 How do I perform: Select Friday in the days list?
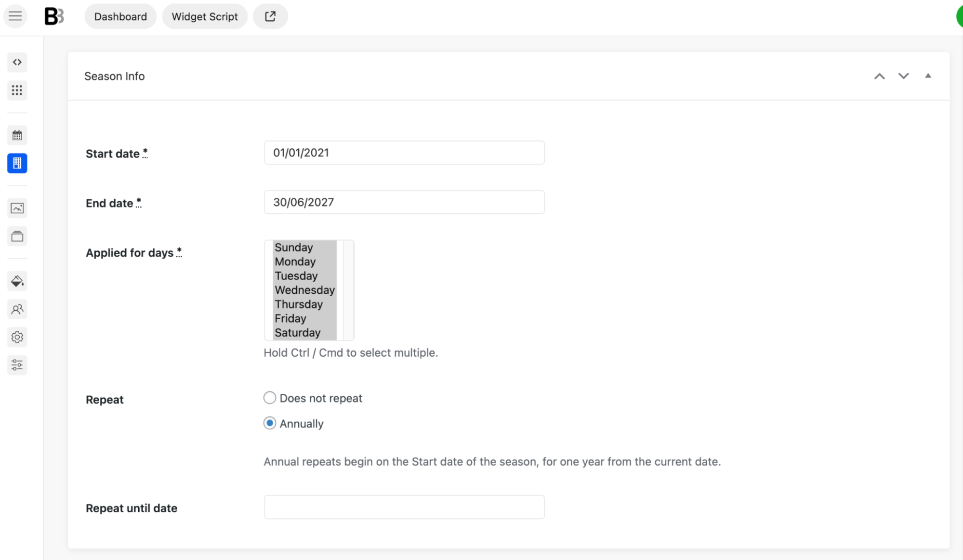pos(304,318)
